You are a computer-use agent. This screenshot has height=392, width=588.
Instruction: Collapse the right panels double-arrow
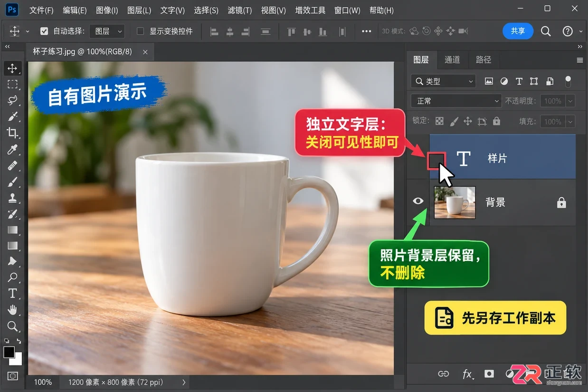[580, 47]
